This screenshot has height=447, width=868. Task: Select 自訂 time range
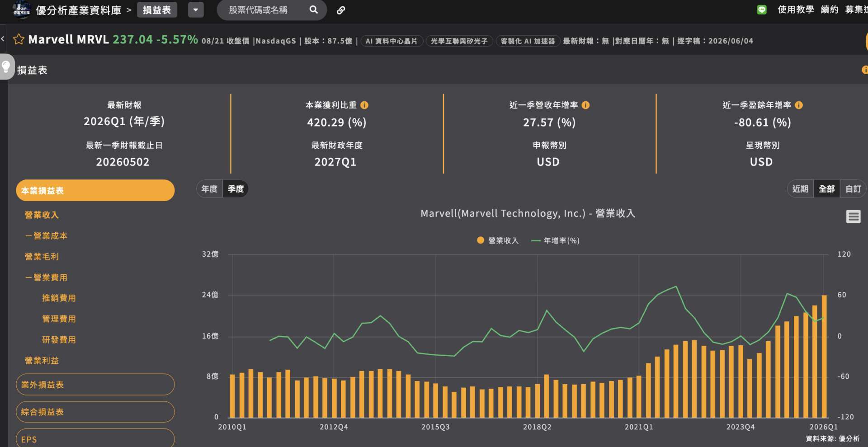853,189
